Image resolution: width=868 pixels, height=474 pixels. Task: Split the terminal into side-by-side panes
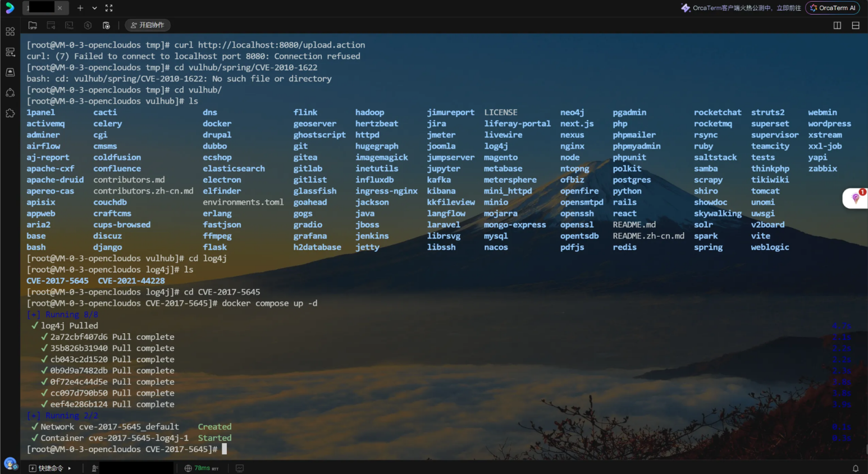click(x=837, y=25)
